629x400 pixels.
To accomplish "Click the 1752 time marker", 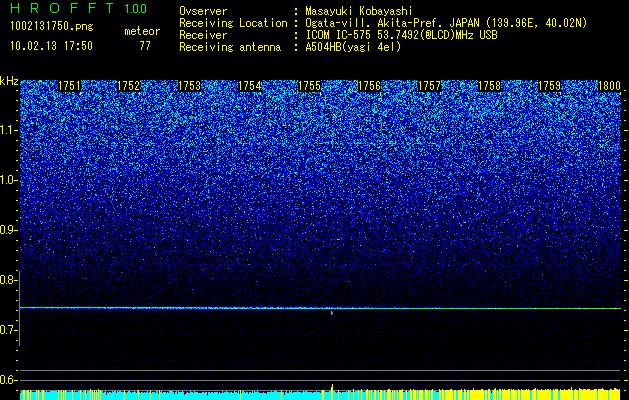I will pos(129,86).
